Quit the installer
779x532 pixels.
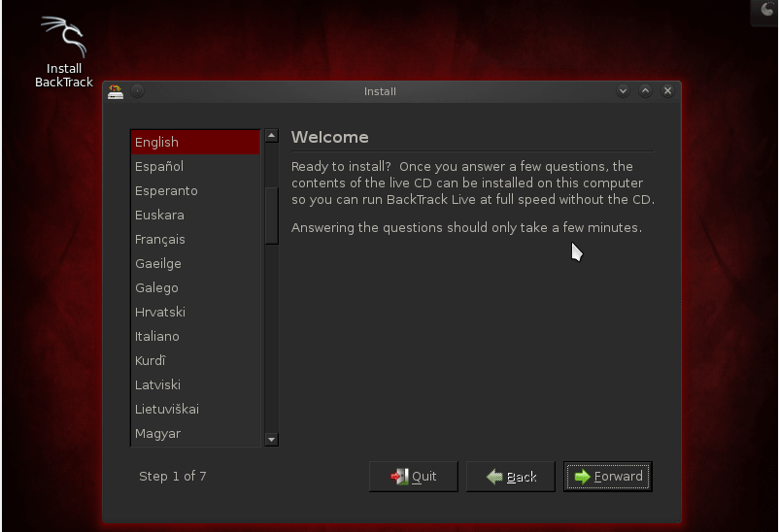click(414, 477)
